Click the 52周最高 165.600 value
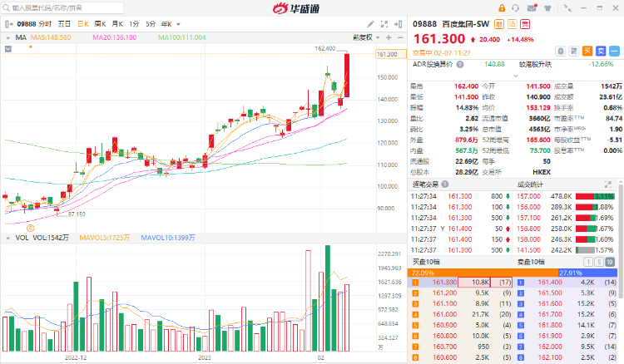Image resolution: width=624 pixels, height=364 pixels. tap(538, 140)
